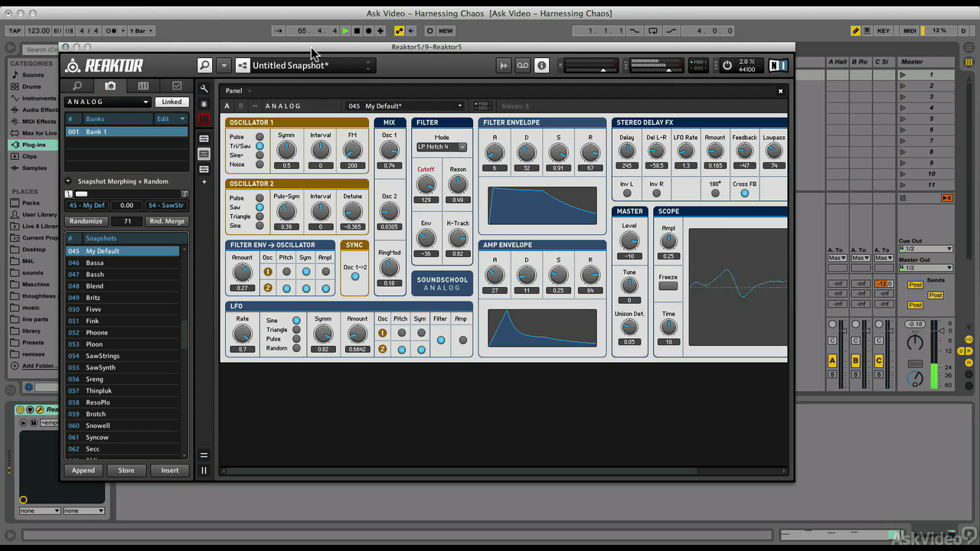This screenshot has height=551, width=980.
Task: Select Bank 1 row in Banks list
Action: (126, 132)
